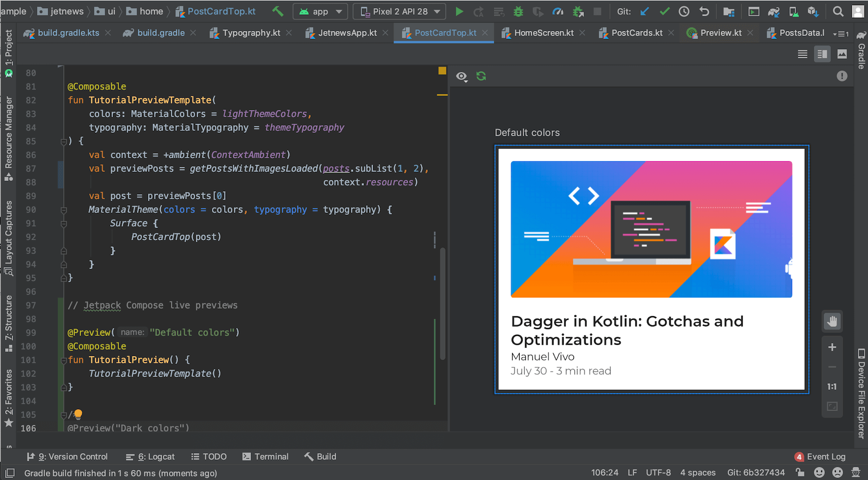Screen dimensions: 868x480
Task: Open the Pixel 2 API 28 device dropdown
Action: pos(400,11)
